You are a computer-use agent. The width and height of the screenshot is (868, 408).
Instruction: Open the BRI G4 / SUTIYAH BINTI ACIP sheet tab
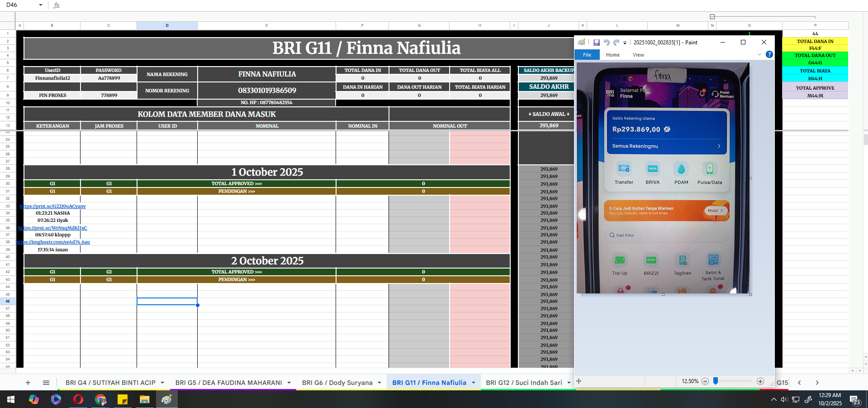point(110,383)
